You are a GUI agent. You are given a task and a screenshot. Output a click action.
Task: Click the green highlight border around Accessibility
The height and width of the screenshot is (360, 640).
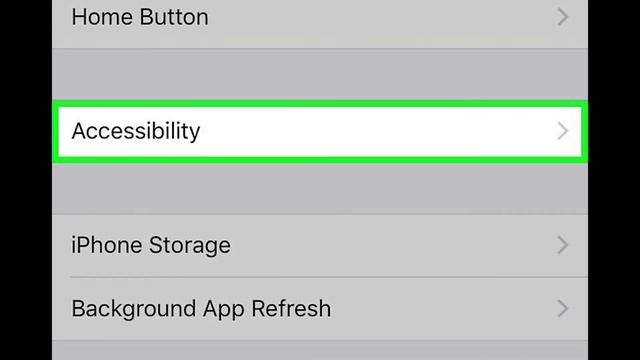pos(320,104)
